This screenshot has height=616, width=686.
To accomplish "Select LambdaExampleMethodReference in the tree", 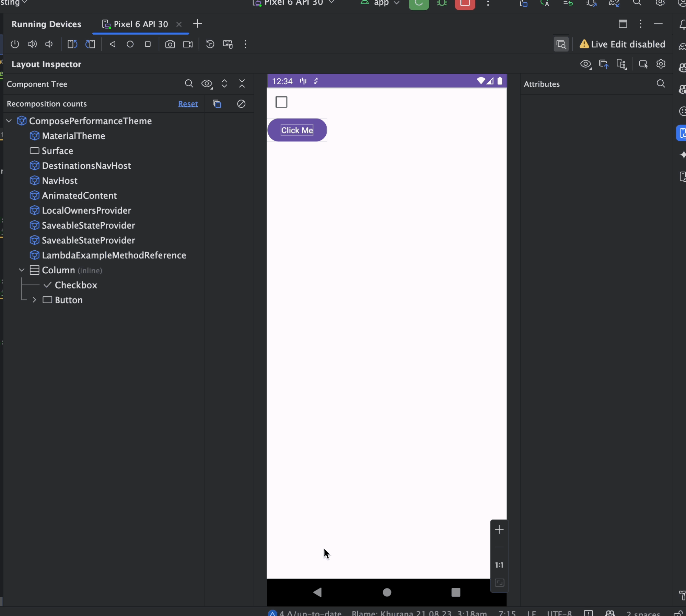I will coord(114,255).
